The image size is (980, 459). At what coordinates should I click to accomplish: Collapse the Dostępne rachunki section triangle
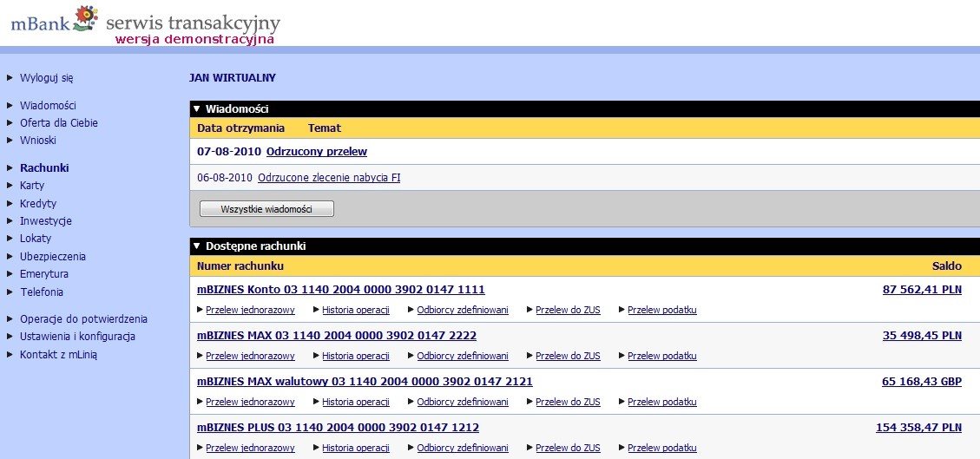click(x=196, y=246)
